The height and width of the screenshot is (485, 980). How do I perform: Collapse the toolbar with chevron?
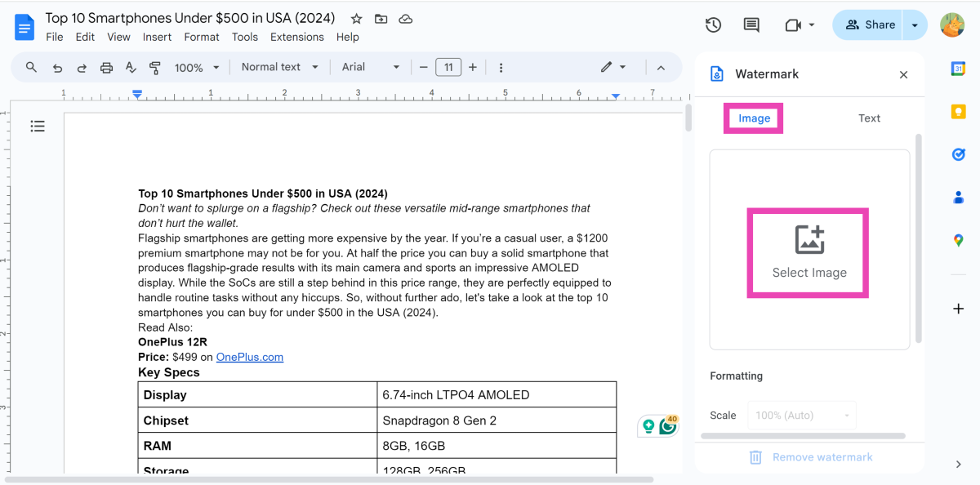[661, 68]
